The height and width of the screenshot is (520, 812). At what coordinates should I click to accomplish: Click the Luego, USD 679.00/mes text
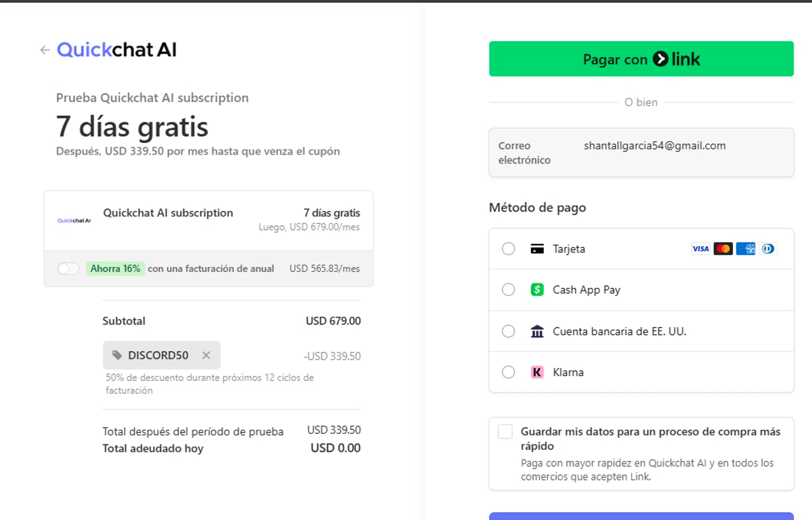pos(309,227)
